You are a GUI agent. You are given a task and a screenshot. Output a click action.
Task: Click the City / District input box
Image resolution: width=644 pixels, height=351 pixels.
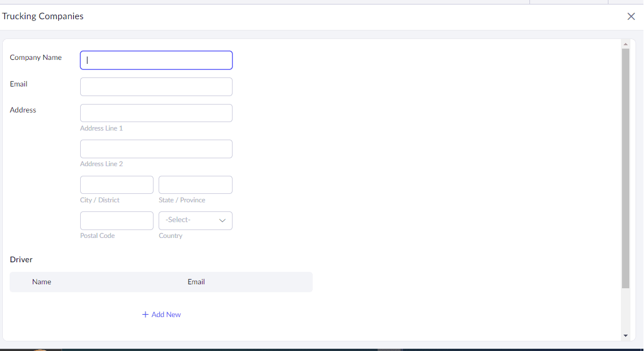click(x=117, y=185)
